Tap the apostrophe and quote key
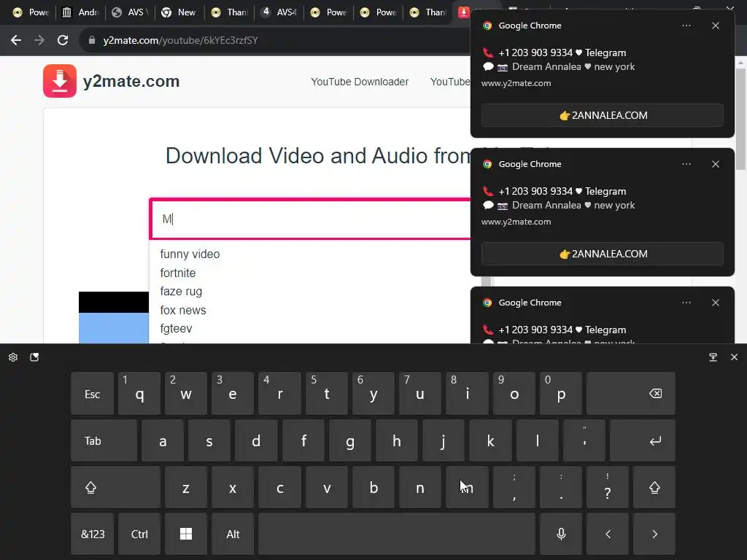The width and height of the screenshot is (747, 560). 584,440
